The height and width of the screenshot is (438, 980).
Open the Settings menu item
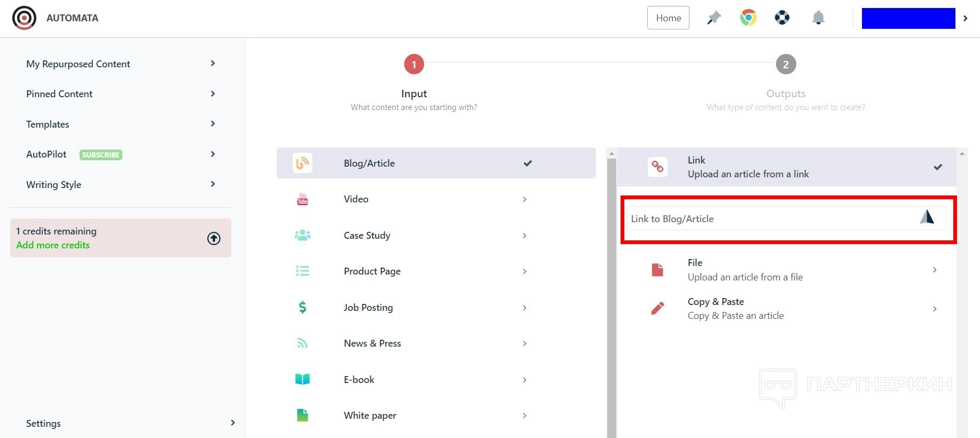pyautogui.click(x=44, y=423)
